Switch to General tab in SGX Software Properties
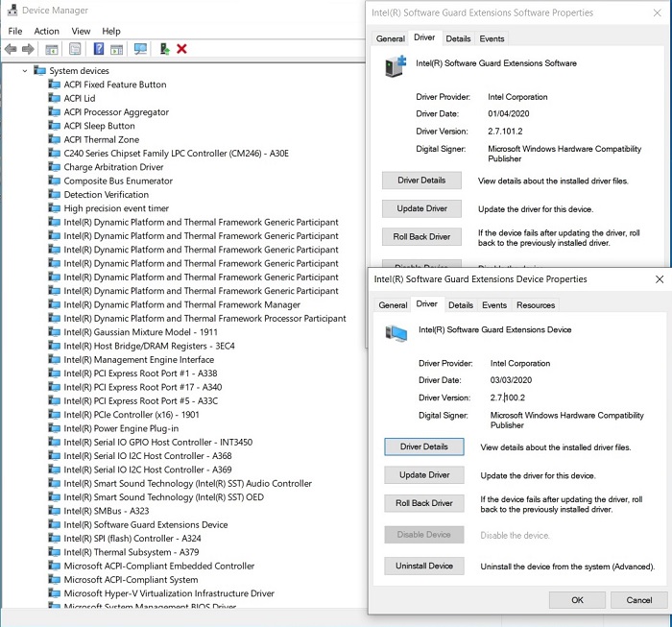The width and height of the screenshot is (672, 627). coord(390,38)
